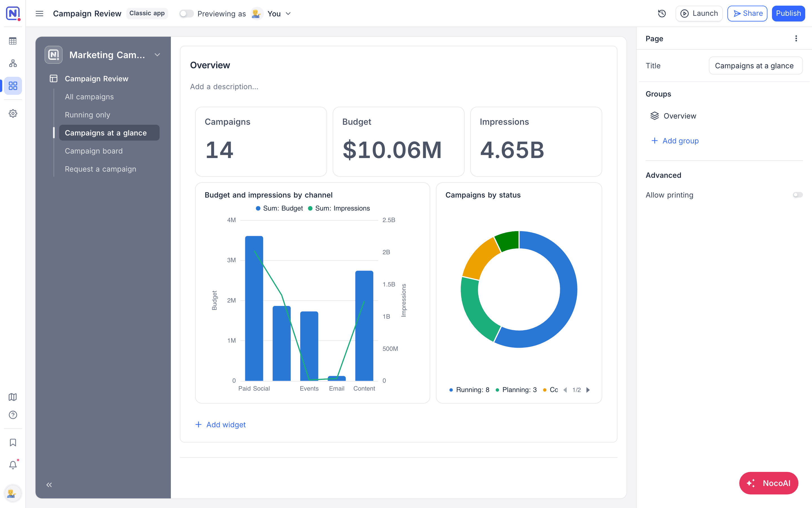Open the hamburger menu icon
Viewport: 812px width, 508px height.
(x=39, y=14)
